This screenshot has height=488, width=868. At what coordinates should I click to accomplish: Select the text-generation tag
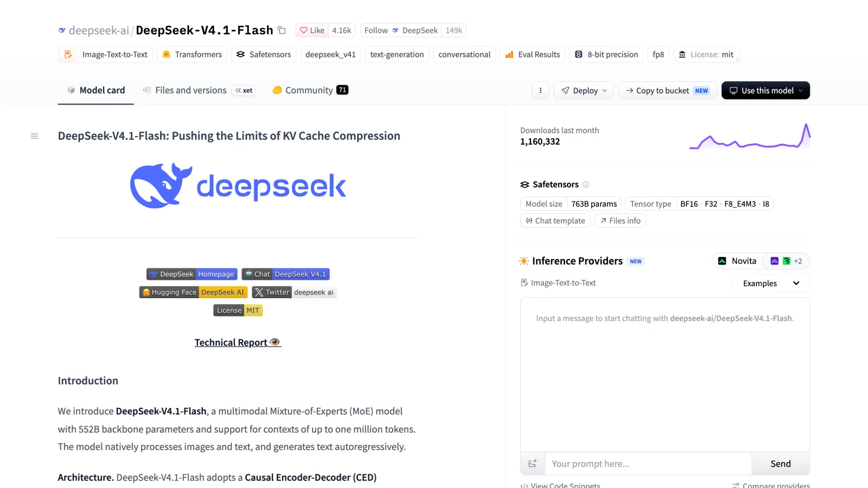click(397, 54)
